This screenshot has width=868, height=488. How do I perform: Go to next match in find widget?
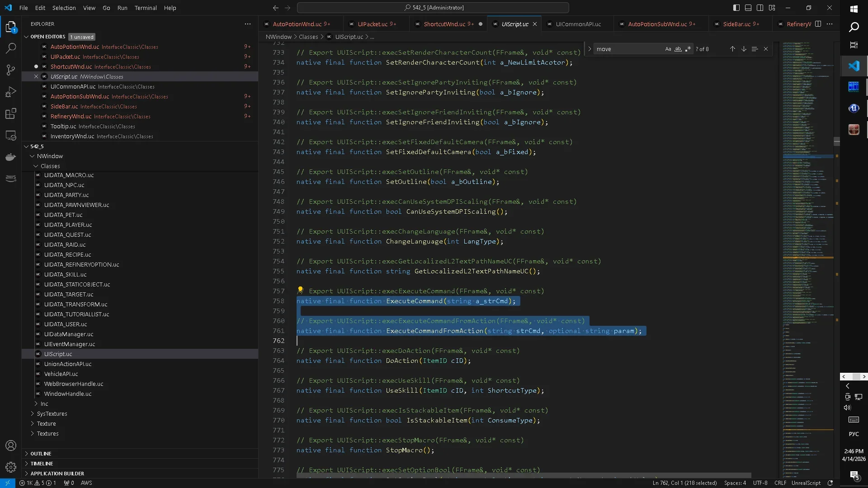tap(744, 49)
